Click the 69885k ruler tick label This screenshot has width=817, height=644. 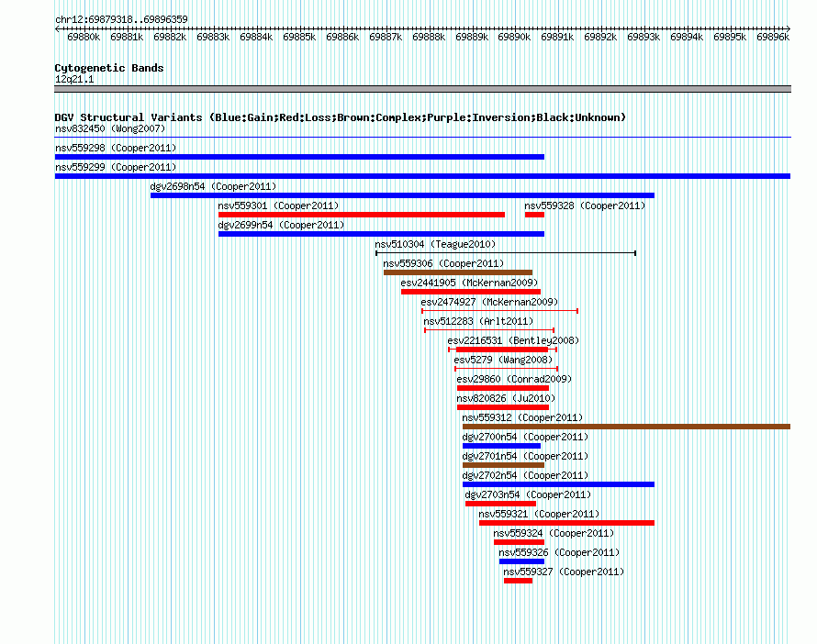click(299, 37)
